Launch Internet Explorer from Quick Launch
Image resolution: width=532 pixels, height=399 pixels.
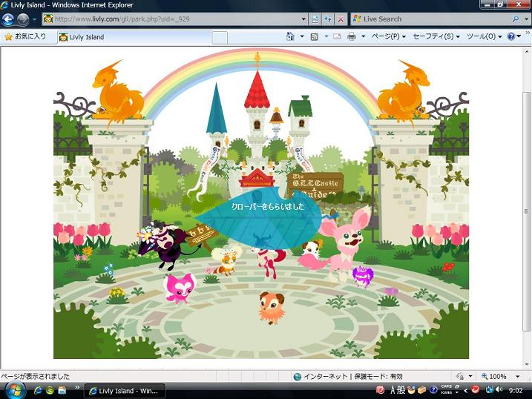[38, 391]
